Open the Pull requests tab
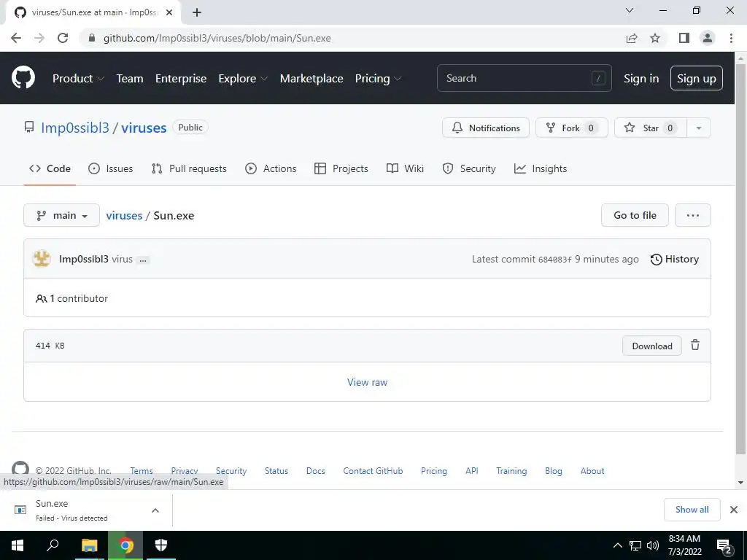 pos(189,168)
